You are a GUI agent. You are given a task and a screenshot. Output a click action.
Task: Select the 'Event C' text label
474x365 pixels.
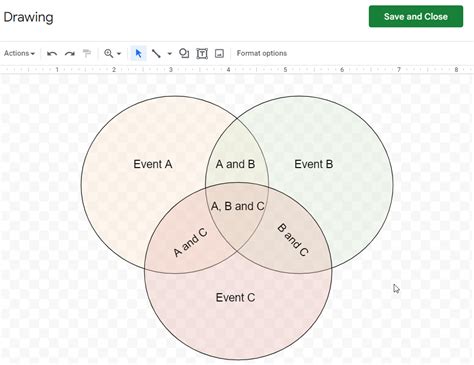[x=235, y=297]
